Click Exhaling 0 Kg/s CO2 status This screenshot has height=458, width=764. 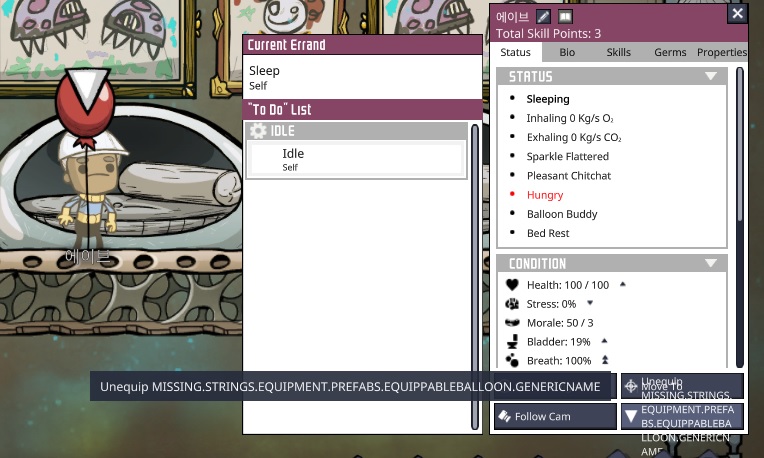[x=574, y=137]
